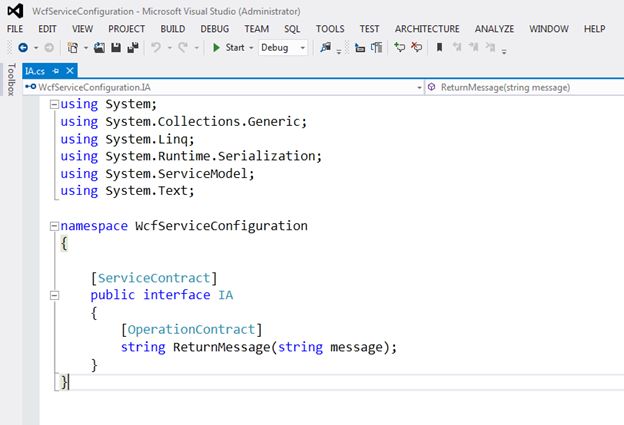The width and height of the screenshot is (624, 425).
Task: Toggle a bookmark with the bookmark icon
Action: pos(439,48)
